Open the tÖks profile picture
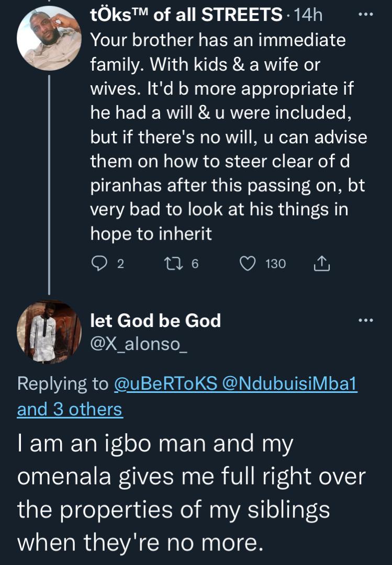392x565 pixels. pyautogui.click(x=49, y=38)
